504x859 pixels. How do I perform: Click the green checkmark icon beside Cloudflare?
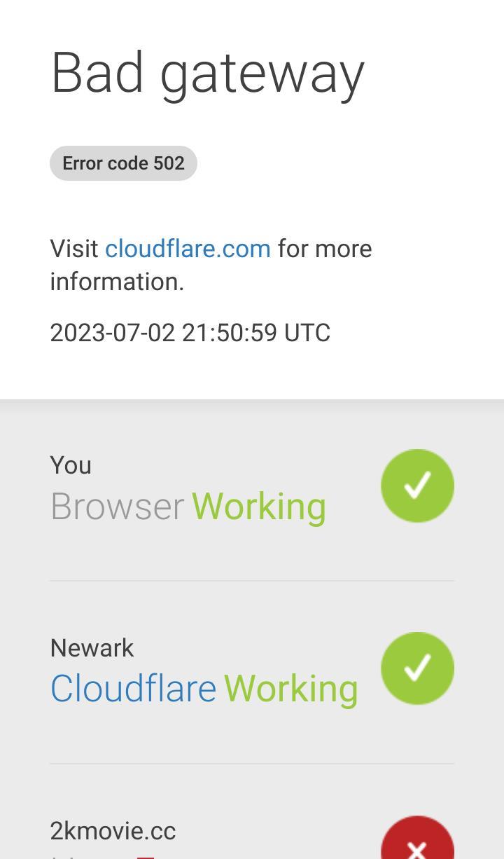417,668
